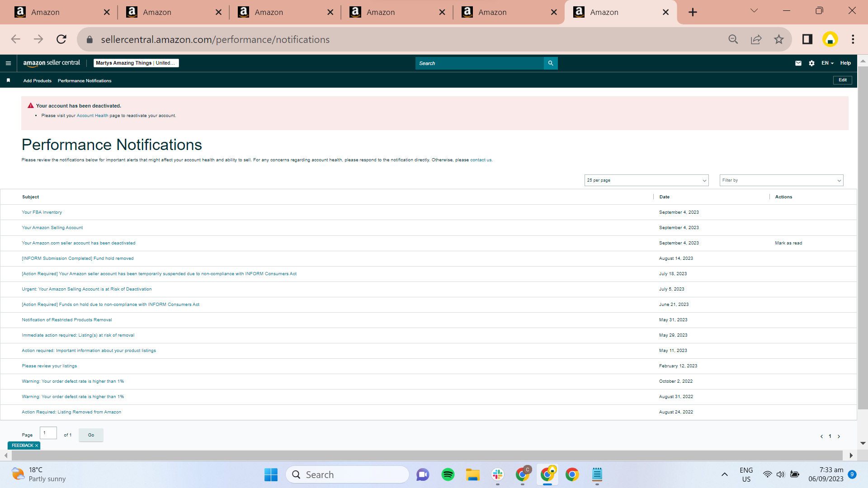This screenshot has width=868, height=488.
Task: Click the Go button next to page number
Action: tap(91, 435)
